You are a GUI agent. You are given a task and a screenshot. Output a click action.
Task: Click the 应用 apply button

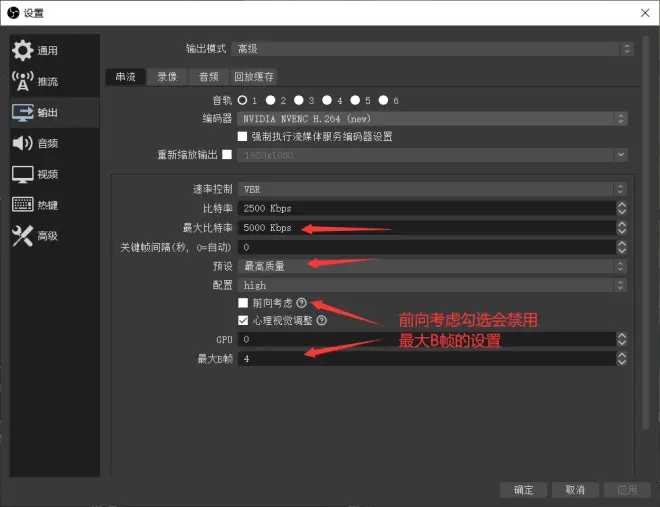(627, 490)
